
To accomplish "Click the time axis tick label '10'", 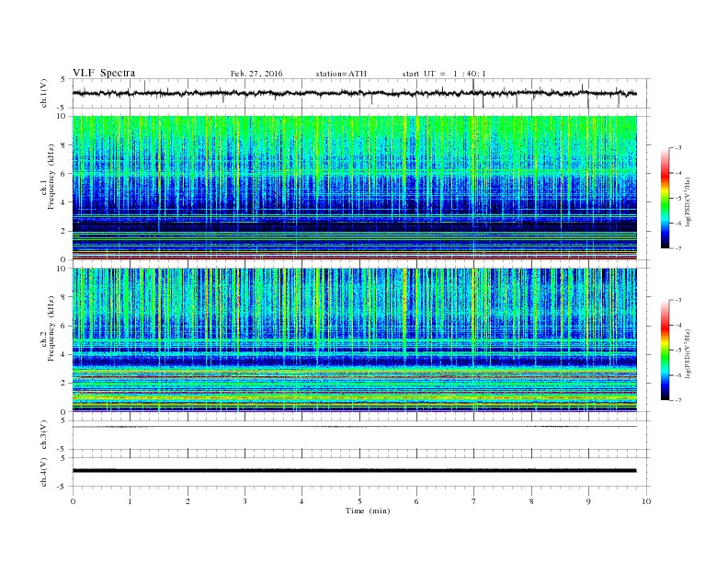I will [646, 501].
